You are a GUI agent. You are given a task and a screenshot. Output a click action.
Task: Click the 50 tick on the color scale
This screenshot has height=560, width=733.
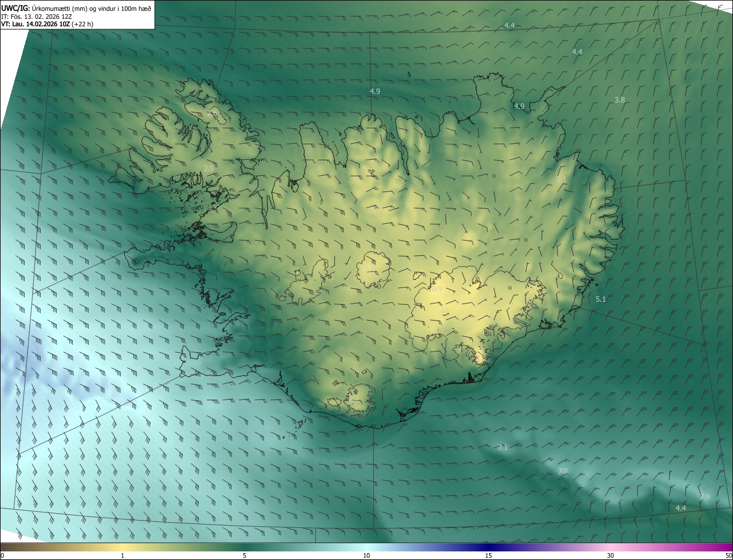[728, 555]
